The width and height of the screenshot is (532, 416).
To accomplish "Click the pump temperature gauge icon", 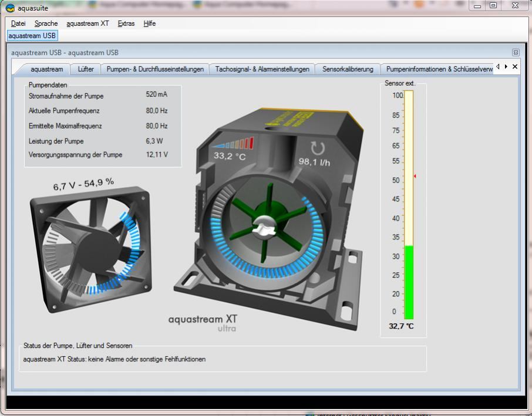I will (233, 144).
